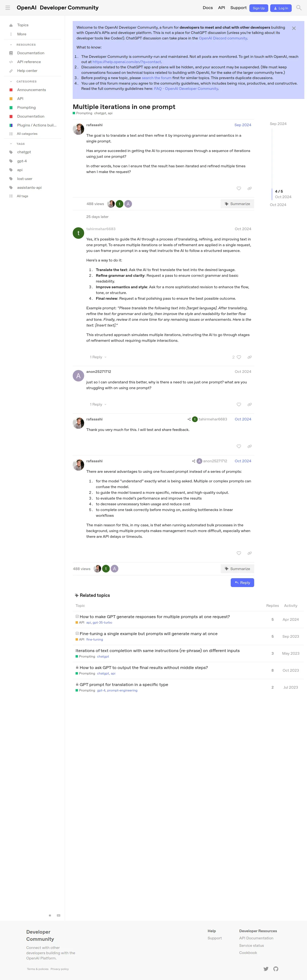Click the top Summarize button
The height and width of the screenshot is (980, 307).
237,204
